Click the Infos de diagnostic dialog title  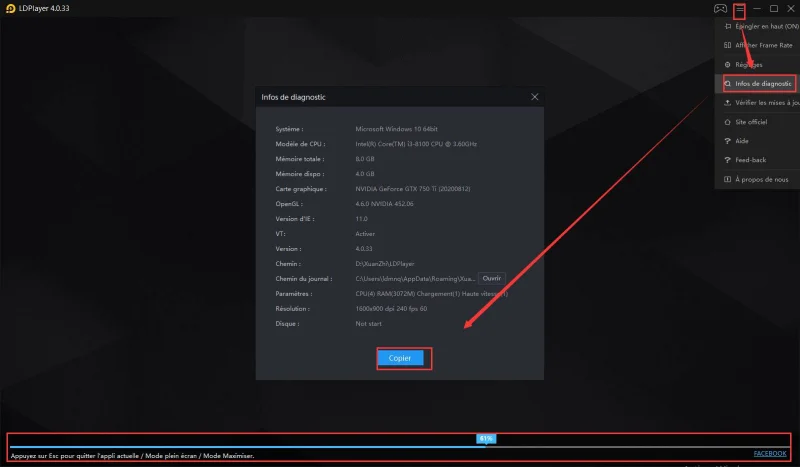coord(293,97)
